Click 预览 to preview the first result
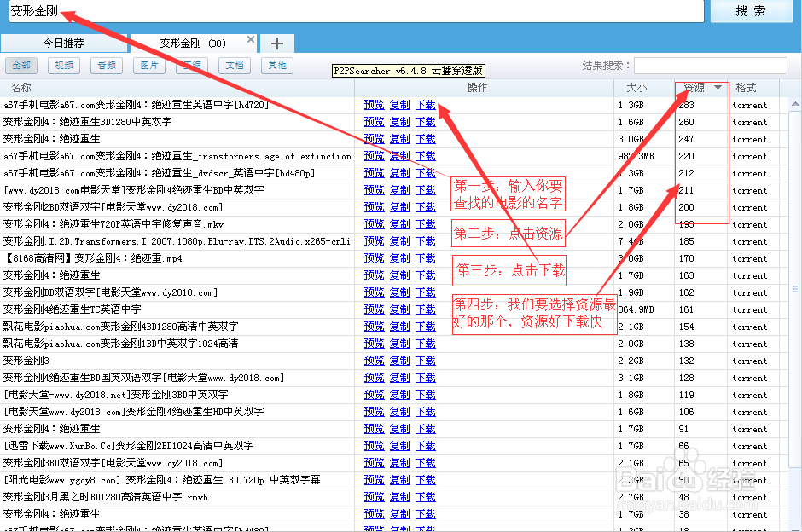This screenshot has height=532, width=802. click(374, 104)
